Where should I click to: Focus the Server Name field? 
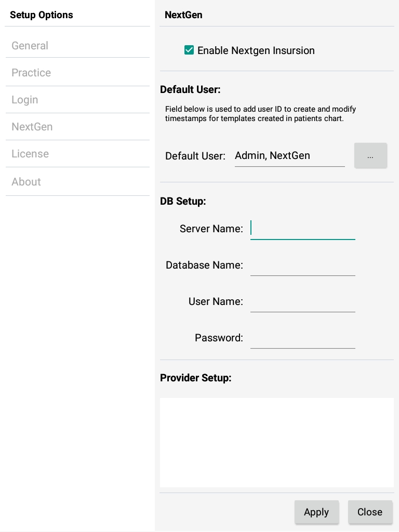point(302,229)
